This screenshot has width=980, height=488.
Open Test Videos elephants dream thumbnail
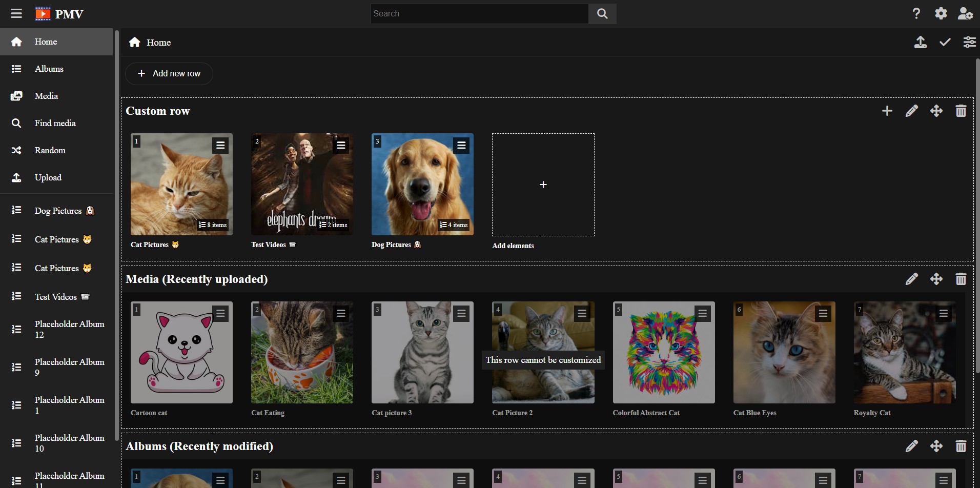coord(302,185)
